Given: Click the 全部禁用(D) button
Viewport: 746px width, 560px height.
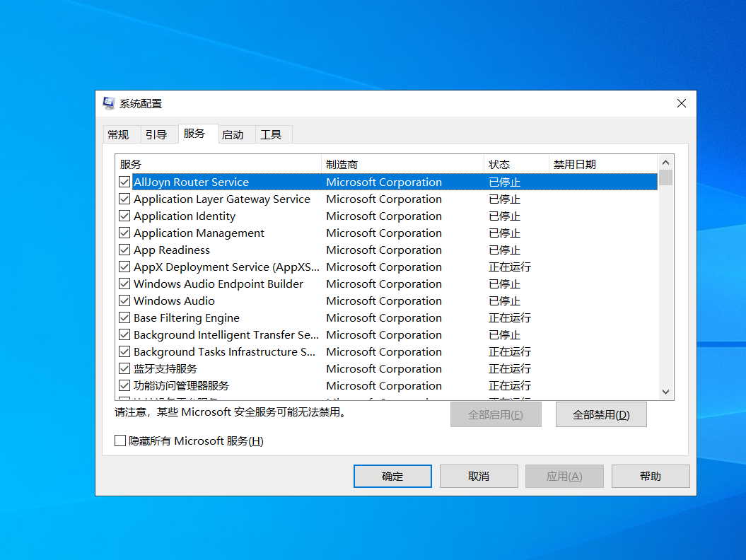Looking at the screenshot, I should point(601,415).
